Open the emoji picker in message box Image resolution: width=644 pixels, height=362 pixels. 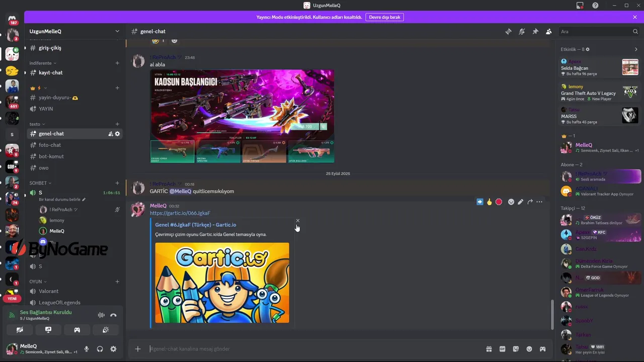coord(529,349)
